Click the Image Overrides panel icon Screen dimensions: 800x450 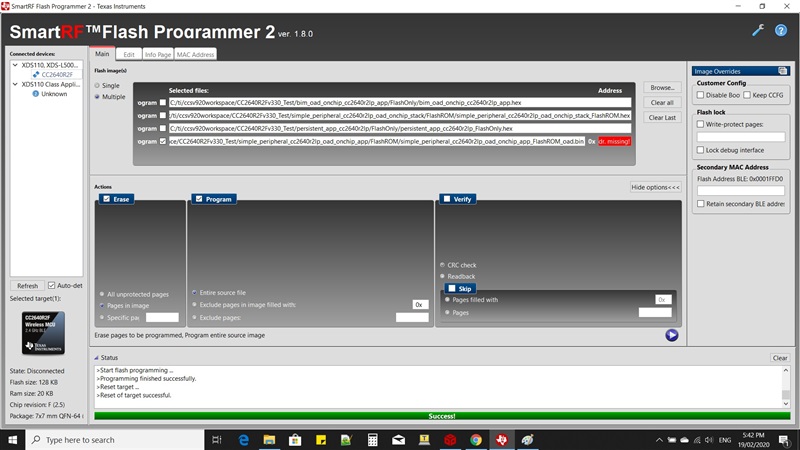pos(782,71)
